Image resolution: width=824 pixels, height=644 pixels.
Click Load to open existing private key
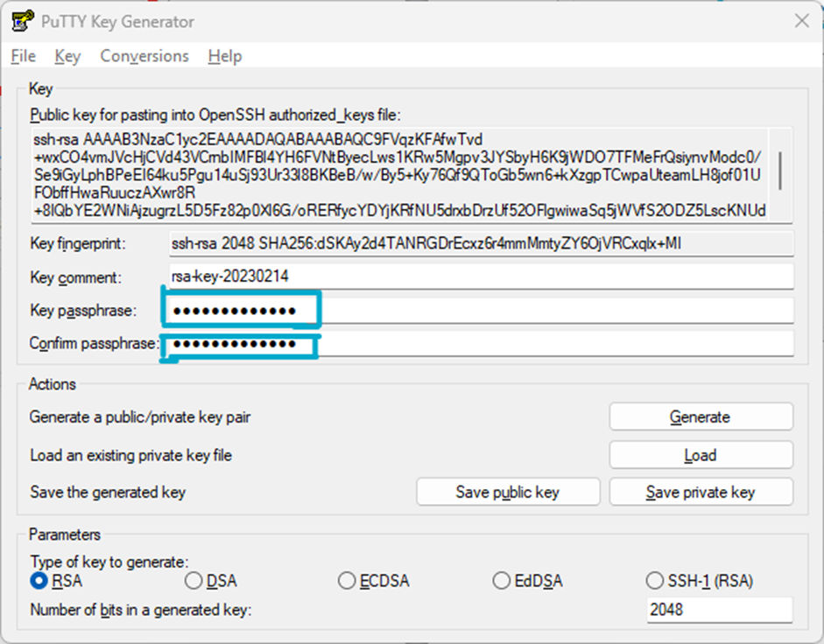701,455
